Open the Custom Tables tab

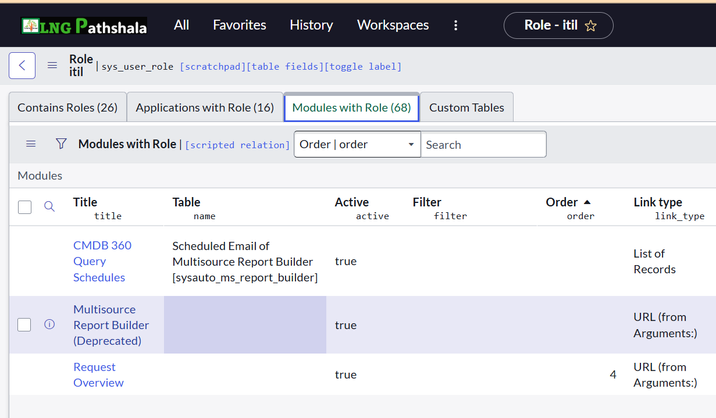pos(466,107)
